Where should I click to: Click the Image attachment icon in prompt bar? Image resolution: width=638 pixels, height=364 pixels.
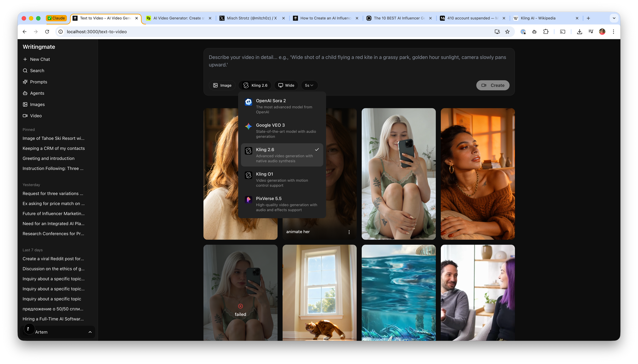pos(216,85)
